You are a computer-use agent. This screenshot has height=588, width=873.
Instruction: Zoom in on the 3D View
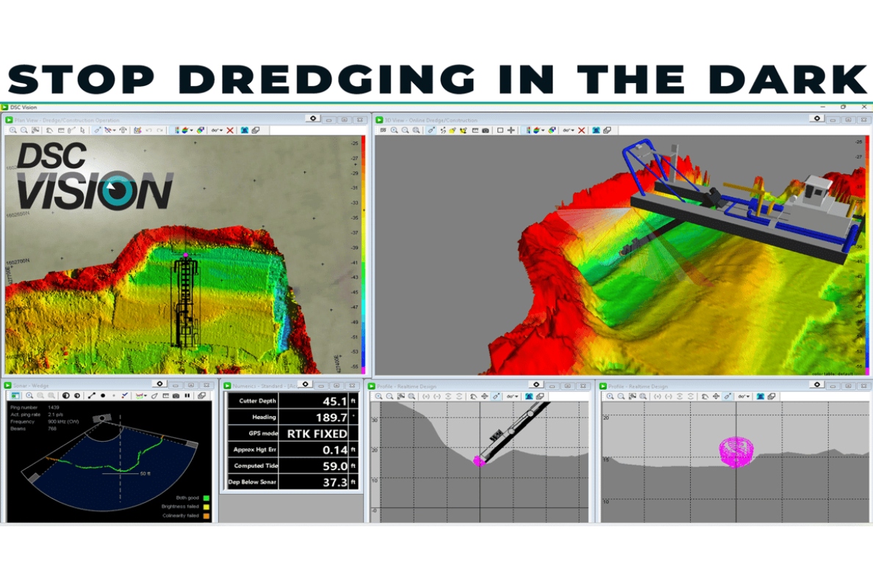coord(394,130)
